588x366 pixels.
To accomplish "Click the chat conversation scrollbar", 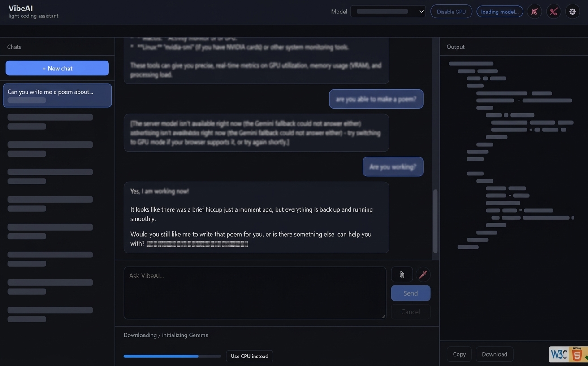I will point(435,222).
